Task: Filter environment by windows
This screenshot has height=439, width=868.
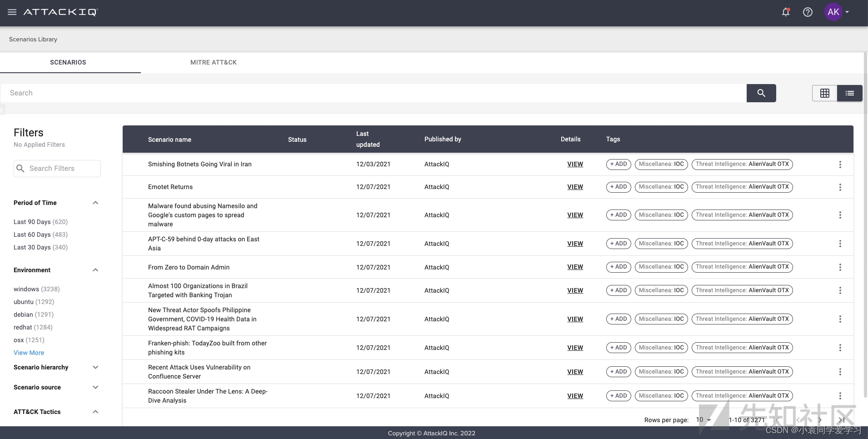Action: tap(36, 289)
